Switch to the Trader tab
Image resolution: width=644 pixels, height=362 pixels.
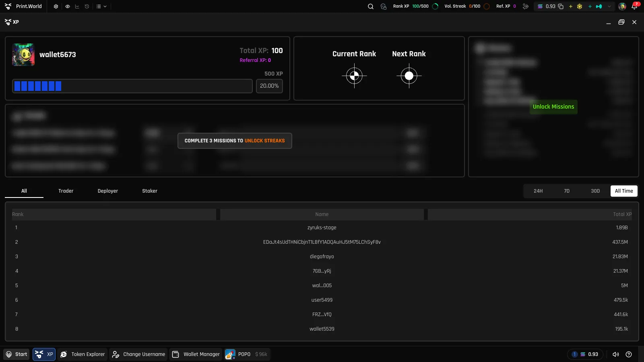pos(66,191)
